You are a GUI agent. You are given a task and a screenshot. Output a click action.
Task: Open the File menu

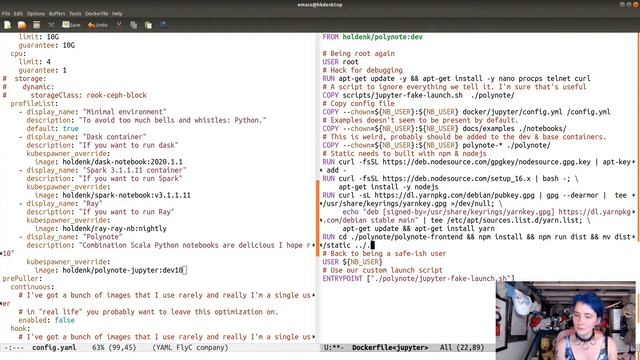point(6,13)
